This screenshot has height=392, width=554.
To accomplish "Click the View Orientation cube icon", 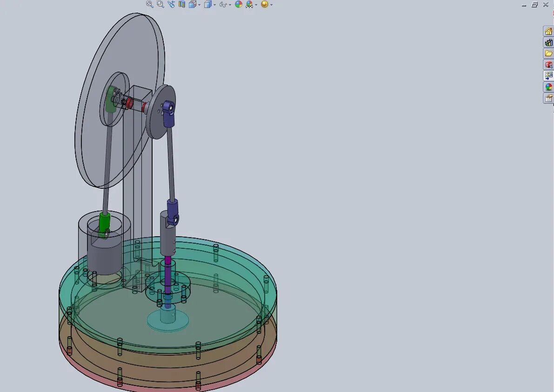I will click(193, 4).
